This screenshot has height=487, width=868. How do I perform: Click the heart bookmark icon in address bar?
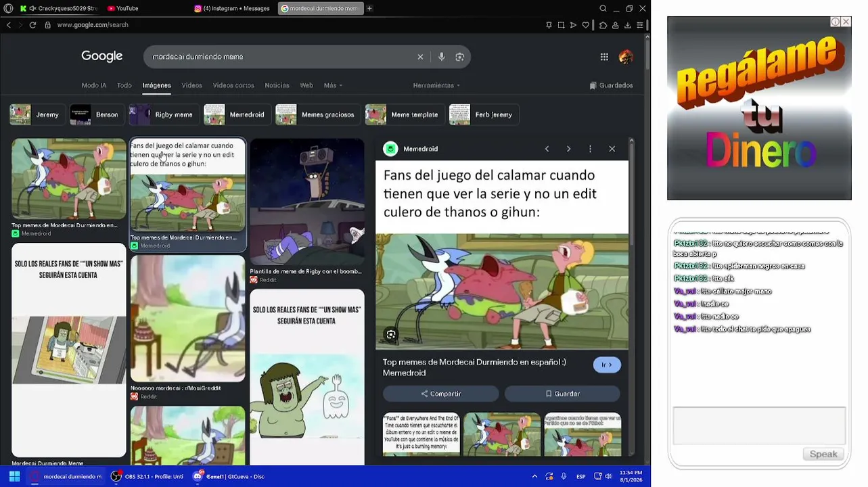click(x=587, y=25)
